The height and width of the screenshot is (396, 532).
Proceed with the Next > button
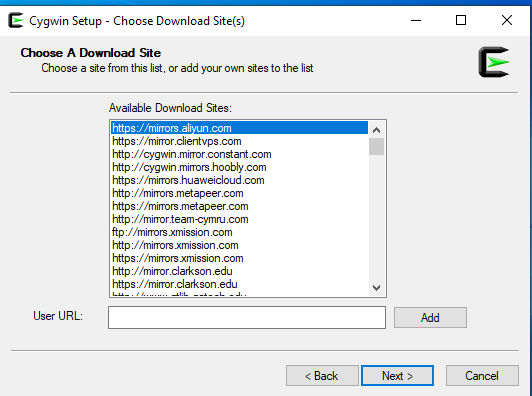(x=397, y=376)
